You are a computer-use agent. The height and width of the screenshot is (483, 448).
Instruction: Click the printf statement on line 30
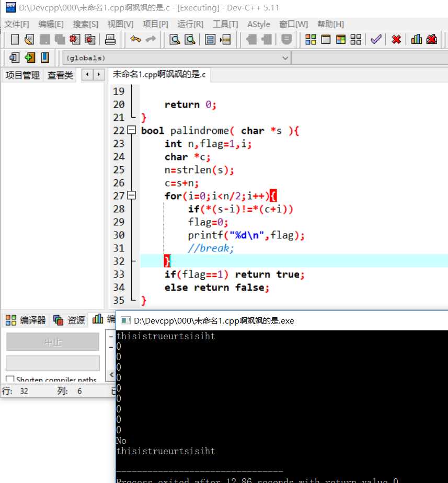click(246, 235)
